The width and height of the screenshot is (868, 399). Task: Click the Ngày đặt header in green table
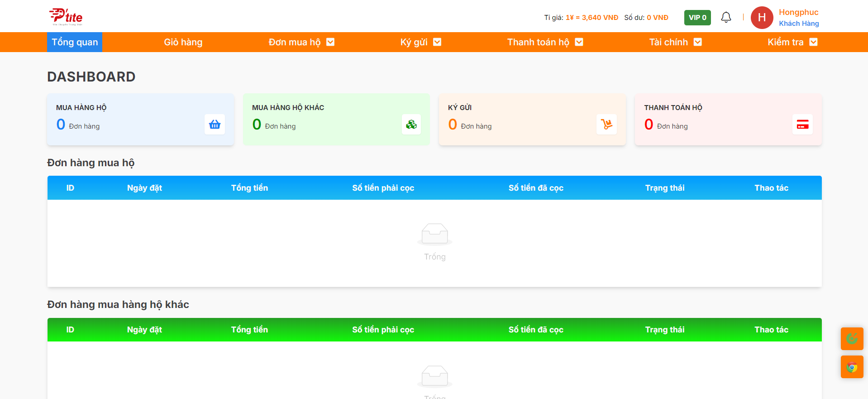(x=144, y=330)
